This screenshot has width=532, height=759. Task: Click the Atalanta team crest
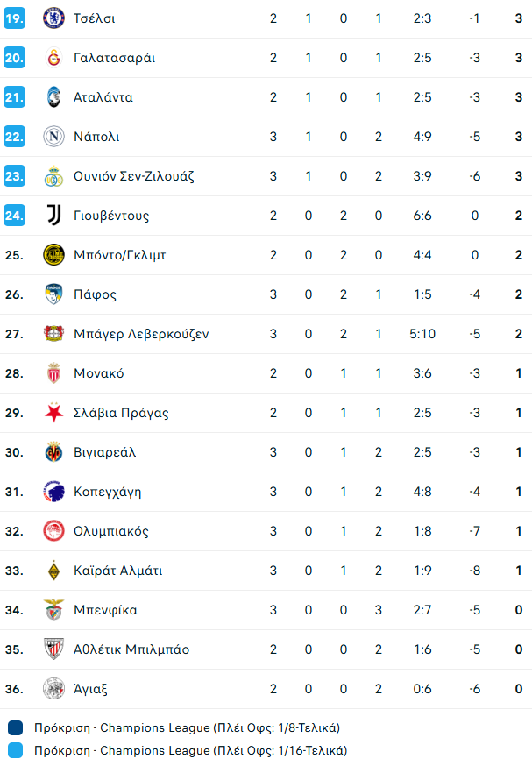click(53, 97)
